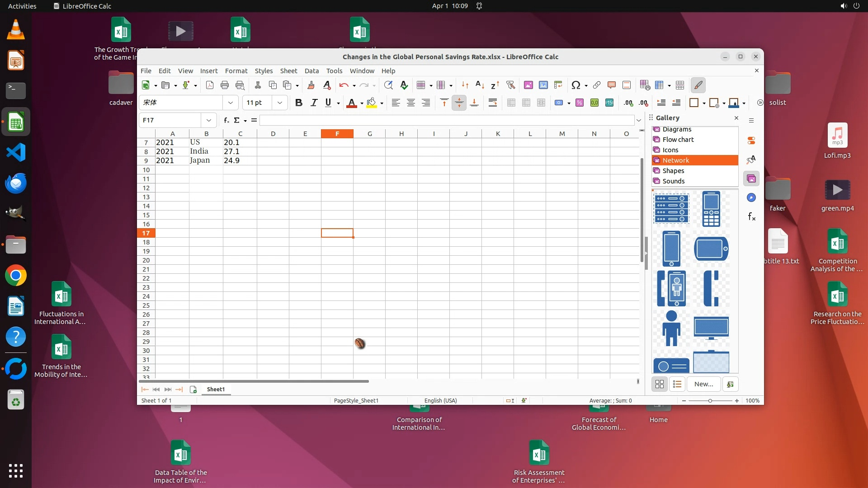The image size is (868, 488).
Task: Click the Clone Formatting paintbrush icon
Action: coord(311,85)
